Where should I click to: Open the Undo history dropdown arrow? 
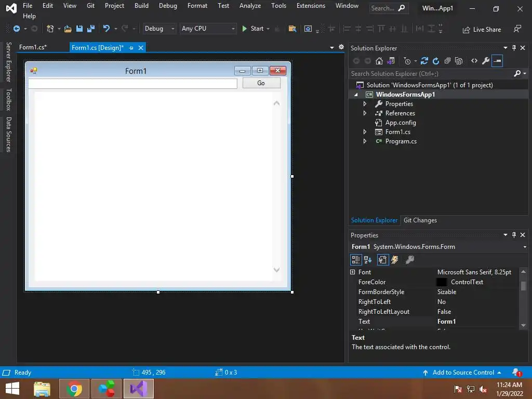click(116, 29)
